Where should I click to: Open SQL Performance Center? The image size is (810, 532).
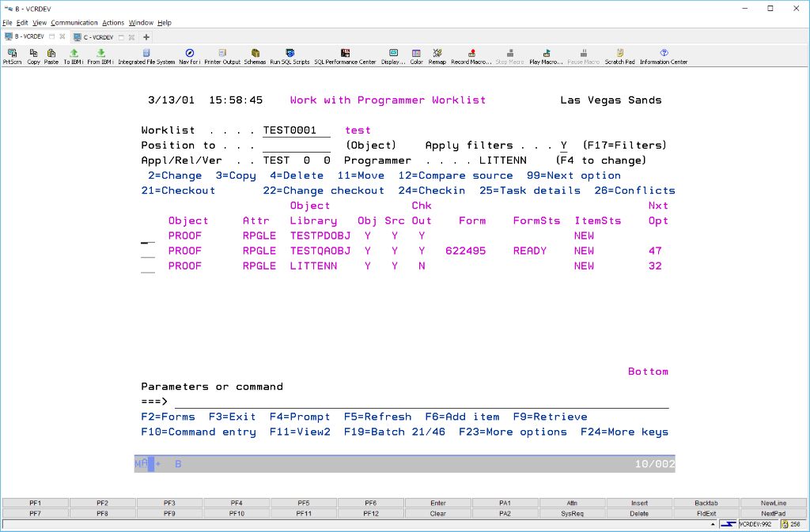pos(345,56)
